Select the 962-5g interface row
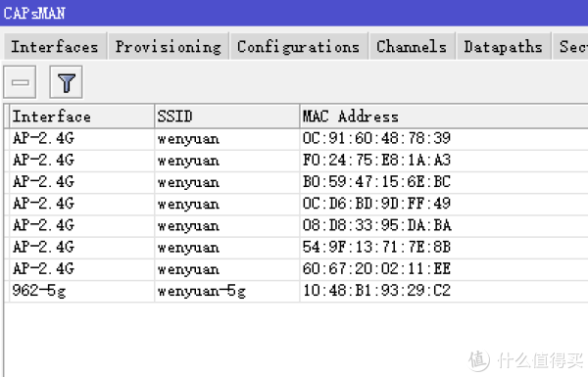Viewport: 588px width, 377px height. (x=296, y=291)
